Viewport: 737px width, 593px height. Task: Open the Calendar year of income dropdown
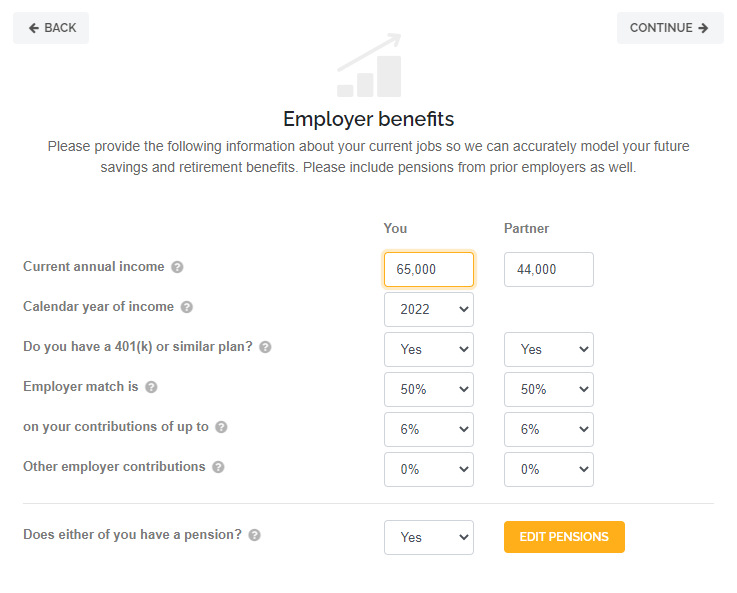point(429,309)
